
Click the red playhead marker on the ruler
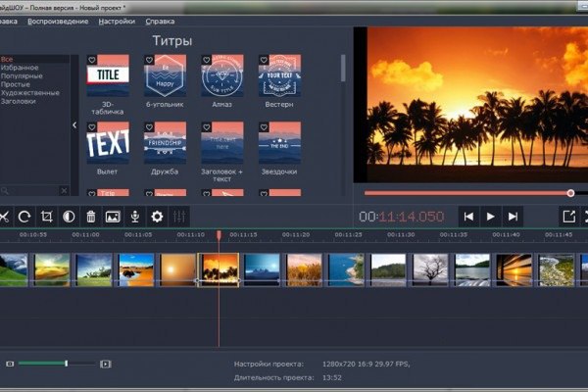(x=219, y=235)
